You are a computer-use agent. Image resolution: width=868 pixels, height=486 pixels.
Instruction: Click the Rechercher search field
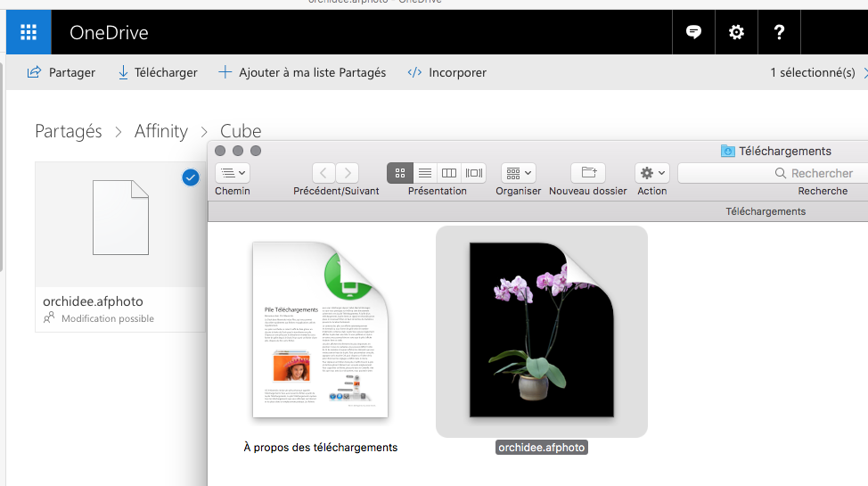773,173
